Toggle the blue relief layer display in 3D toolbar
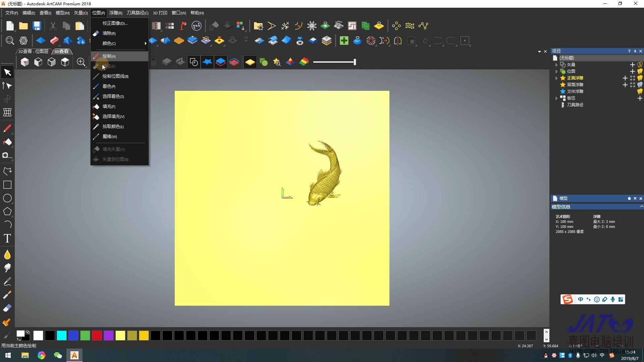Image resolution: width=644 pixels, height=362 pixels. tap(221, 62)
